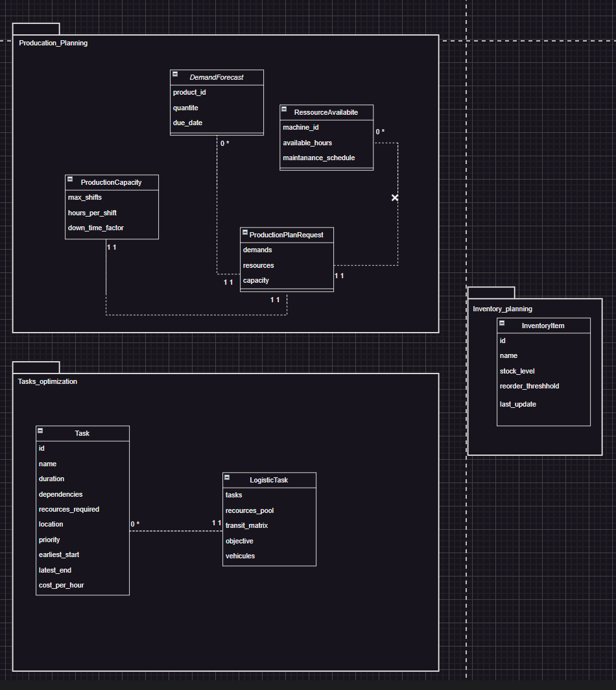Click the Producation_Planning package label
Viewport: 616px width, 690px height.
53,43
